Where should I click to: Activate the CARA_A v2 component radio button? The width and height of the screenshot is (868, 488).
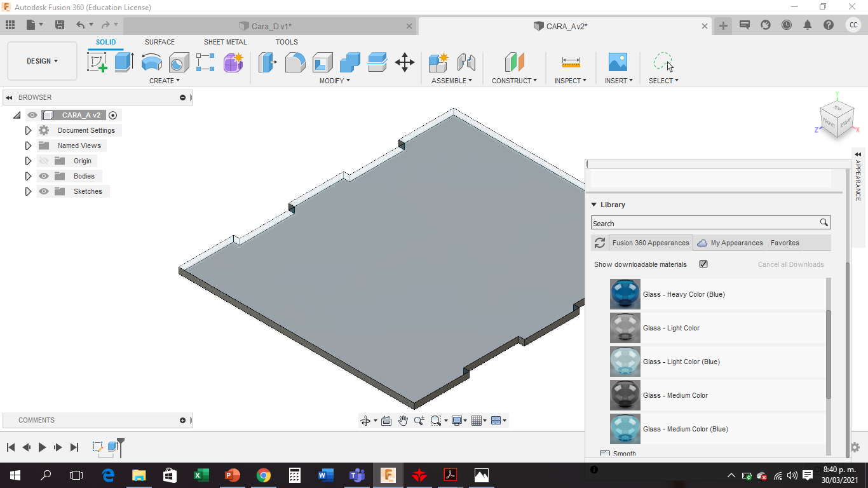point(113,115)
